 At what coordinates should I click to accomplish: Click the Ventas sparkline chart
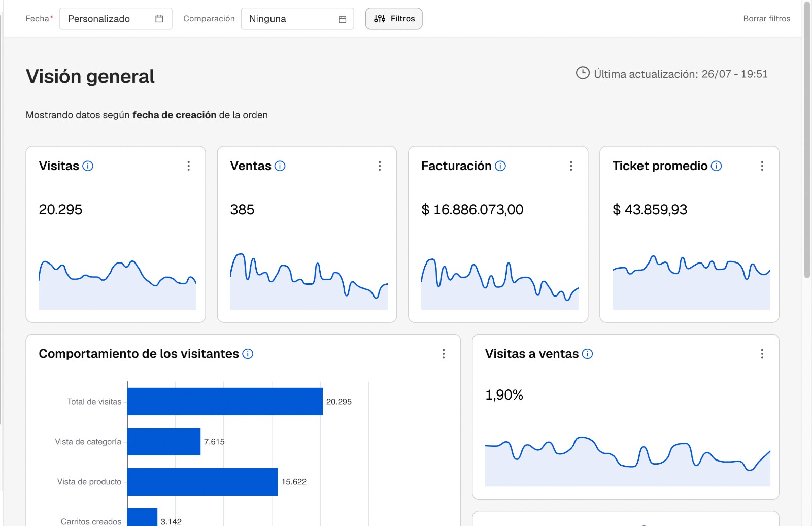pos(309,281)
